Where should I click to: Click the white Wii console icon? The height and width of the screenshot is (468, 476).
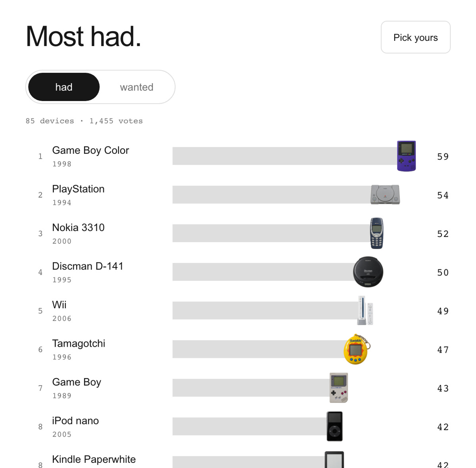click(365, 310)
